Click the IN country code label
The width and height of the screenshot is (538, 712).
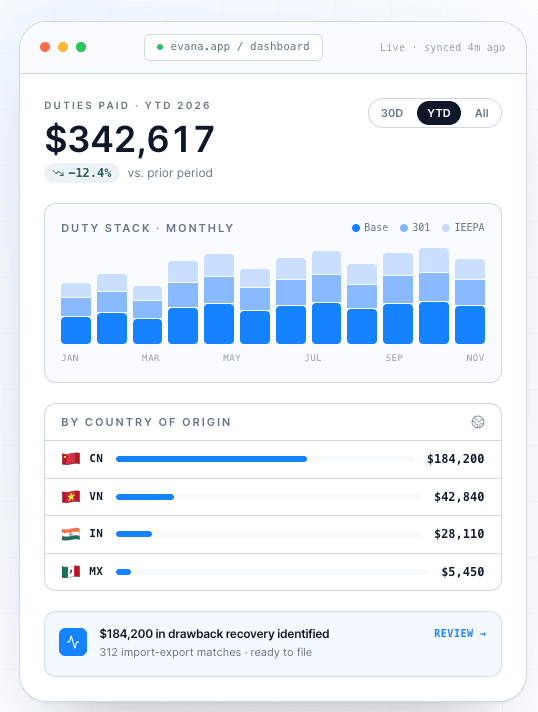click(96, 534)
